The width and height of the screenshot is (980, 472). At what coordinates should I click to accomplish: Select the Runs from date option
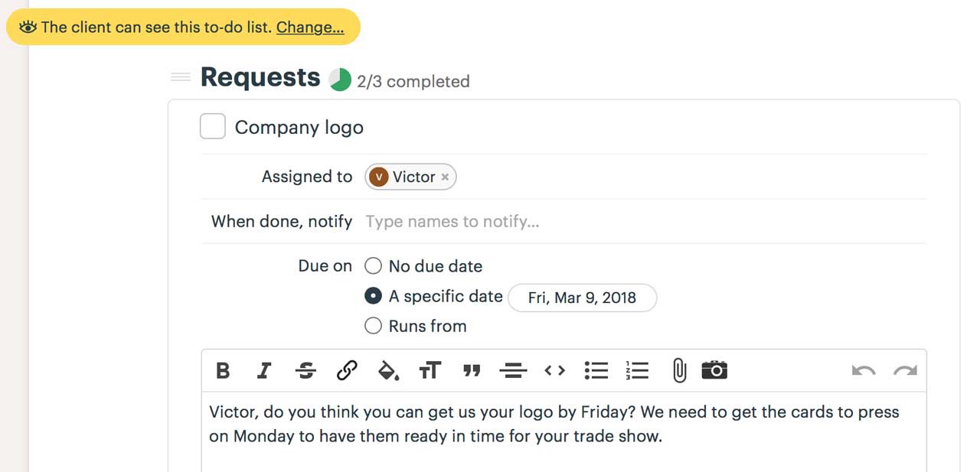click(x=373, y=326)
